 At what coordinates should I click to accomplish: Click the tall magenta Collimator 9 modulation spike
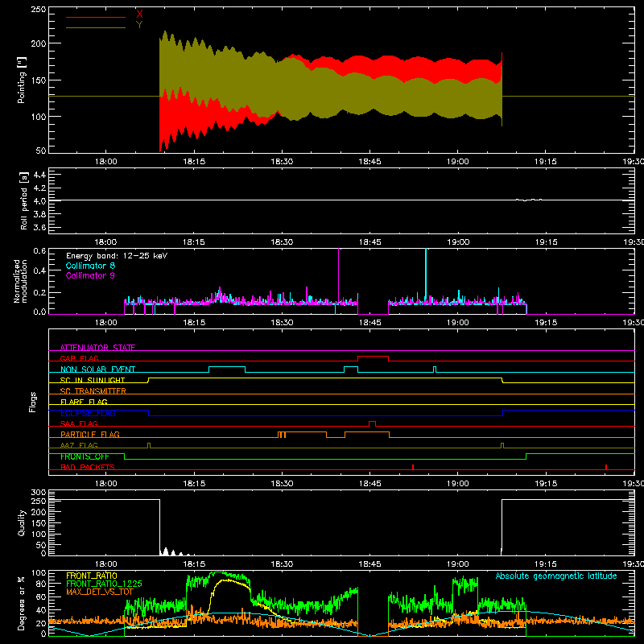338,275
